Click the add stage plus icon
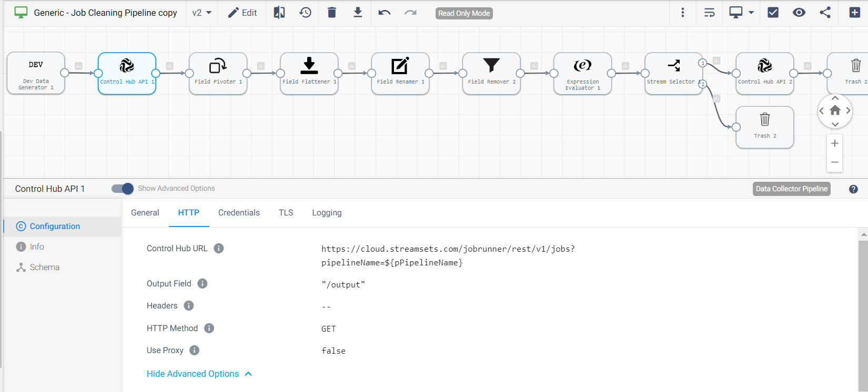This screenshot has height=392, width=868. 855,13
